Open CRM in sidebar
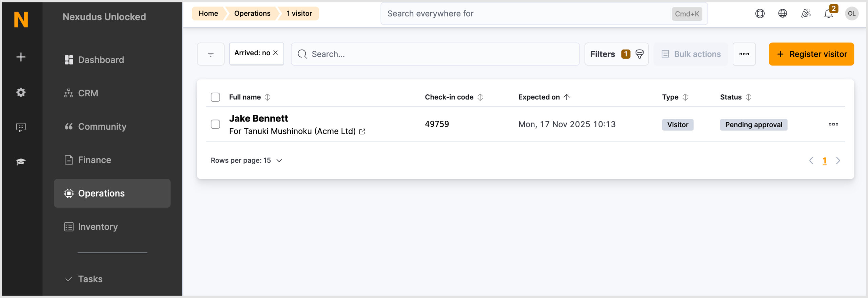The image size is (868, 298). click(x=112, y=93)
